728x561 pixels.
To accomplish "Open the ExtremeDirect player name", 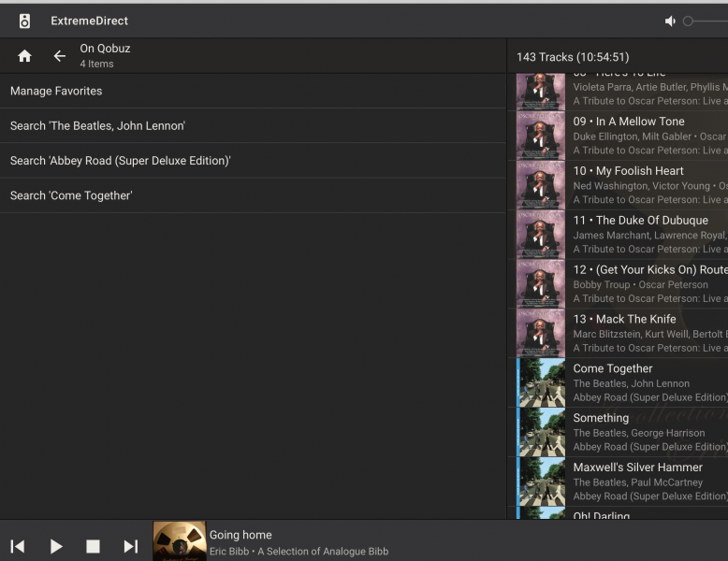I will coord(89,21).
